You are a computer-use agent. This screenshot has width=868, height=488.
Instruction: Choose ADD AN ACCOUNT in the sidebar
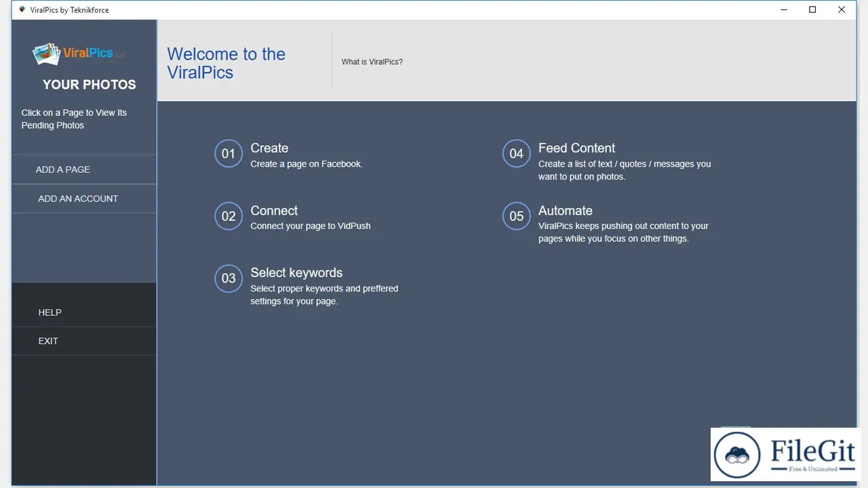(84, 199)
